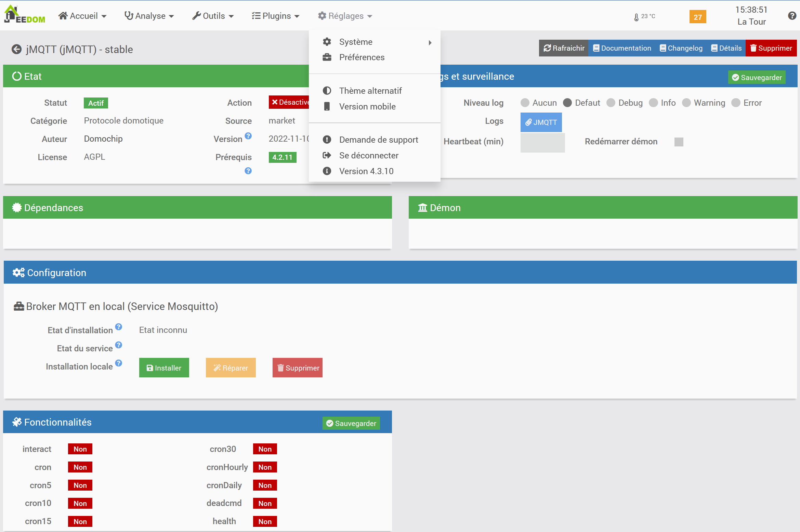Click the green Installer button
Image resolution: width=800 pixels, height=532 pixels.
pos(164,368)
